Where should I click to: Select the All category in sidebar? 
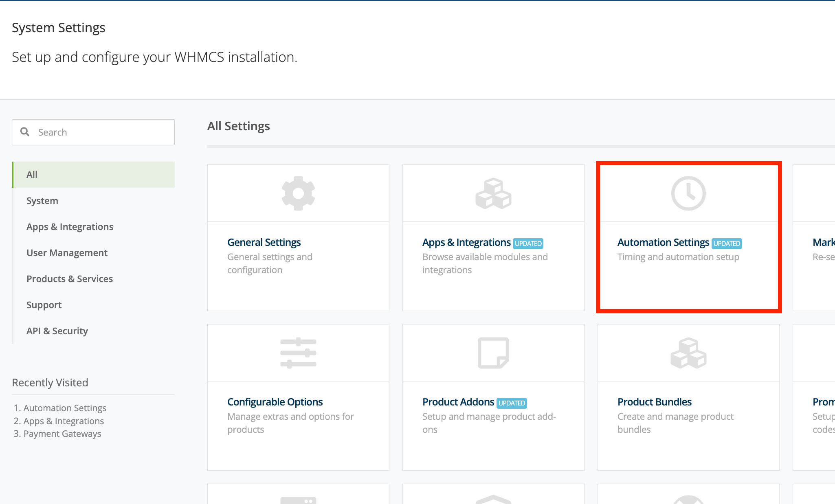point(93,175)
